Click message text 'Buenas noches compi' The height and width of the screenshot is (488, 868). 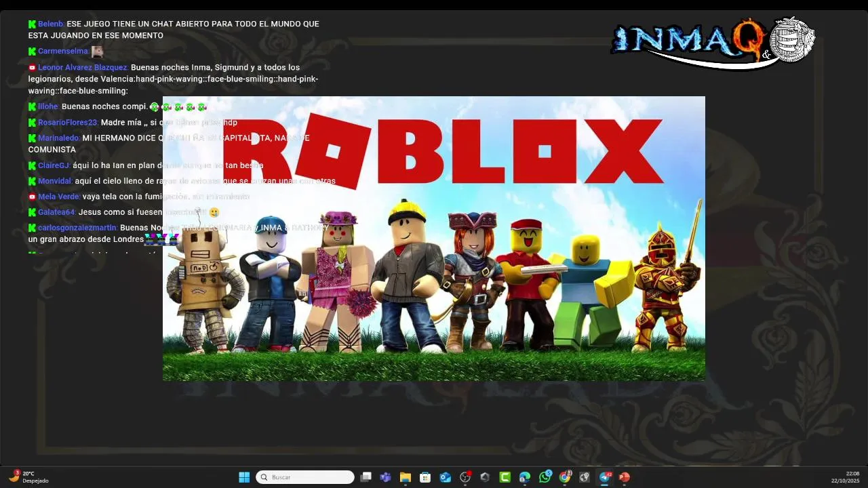point(104,106)
